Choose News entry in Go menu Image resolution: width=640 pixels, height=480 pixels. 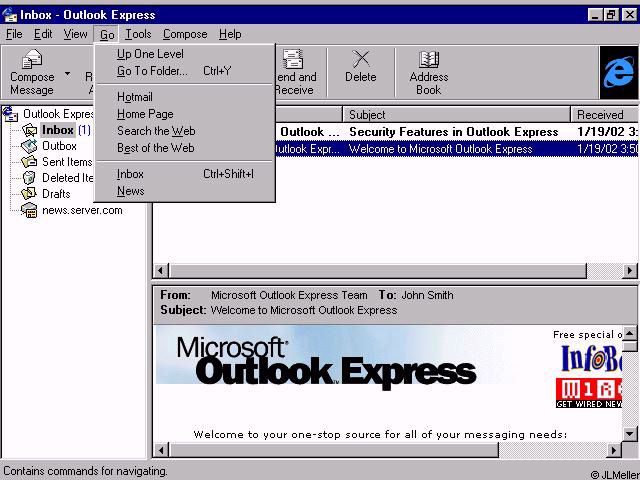pyautogui.click(x=185, y=191)
